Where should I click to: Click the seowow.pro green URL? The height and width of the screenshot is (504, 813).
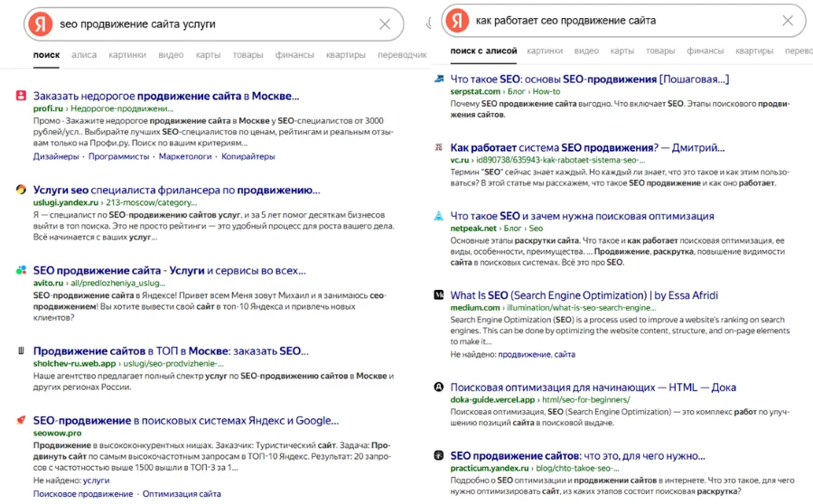57,433
